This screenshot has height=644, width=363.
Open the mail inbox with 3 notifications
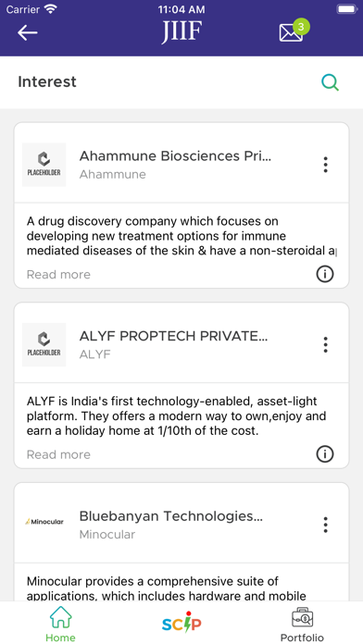pos(294,30)
